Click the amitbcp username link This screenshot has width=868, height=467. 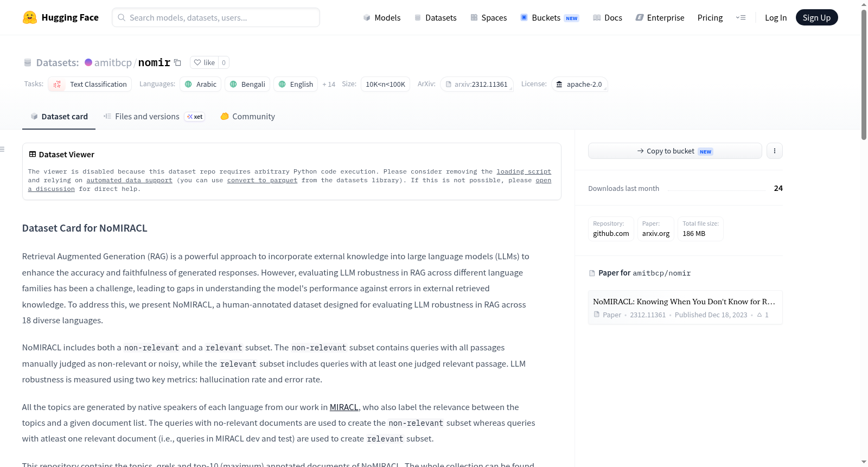(x=113, y=62)
